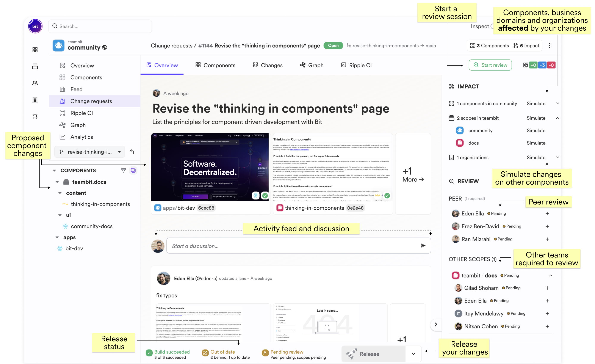595x364 pixels.
Task: Click the Start review button
Action: tap(490, 65)
